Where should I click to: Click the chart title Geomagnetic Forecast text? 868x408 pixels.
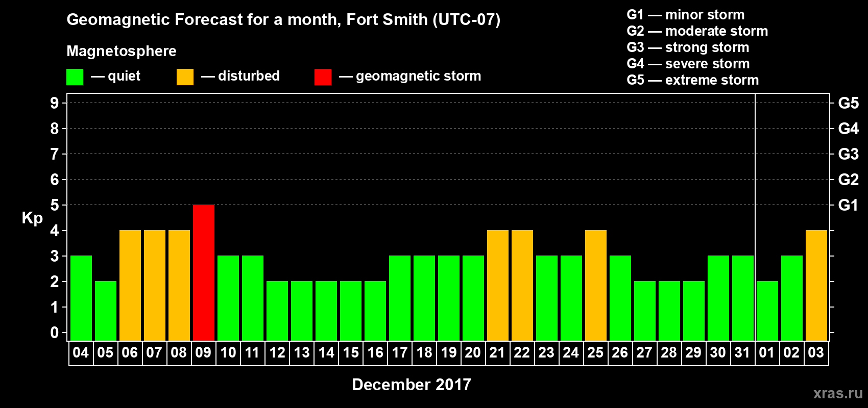point(283,20)
